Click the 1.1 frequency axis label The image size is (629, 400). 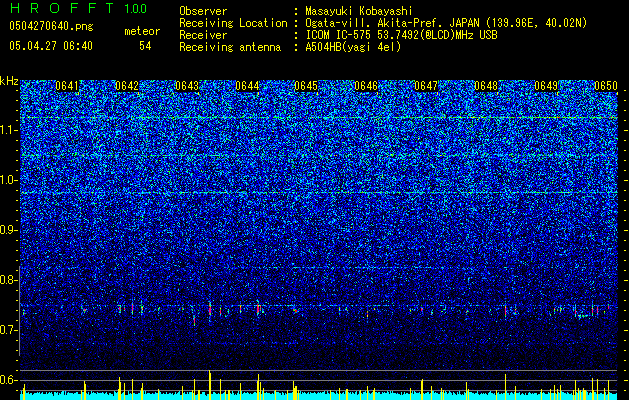click(x=9, y=130)
